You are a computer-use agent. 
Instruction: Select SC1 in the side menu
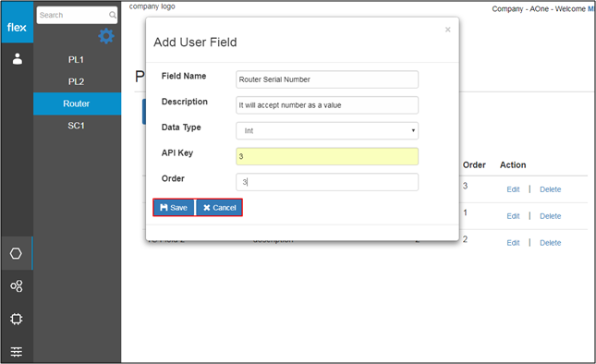pyautogui.click(x=76, y=126)
